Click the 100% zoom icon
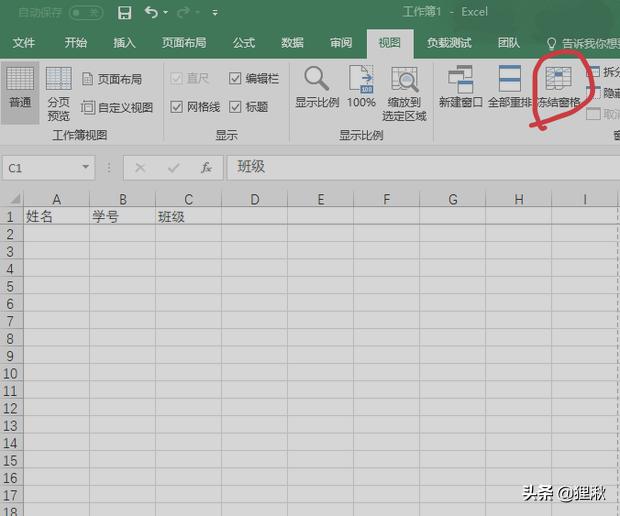 tap(361, 87)
